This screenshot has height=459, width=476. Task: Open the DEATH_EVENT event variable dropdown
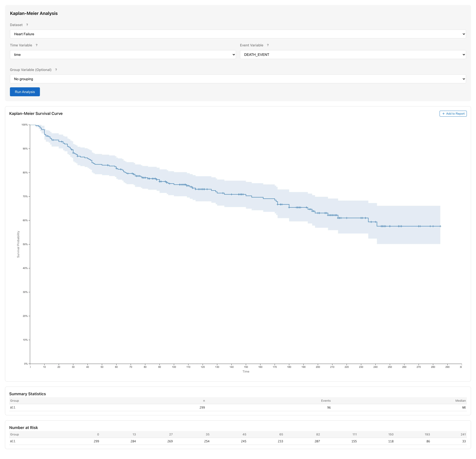(353, 55)
